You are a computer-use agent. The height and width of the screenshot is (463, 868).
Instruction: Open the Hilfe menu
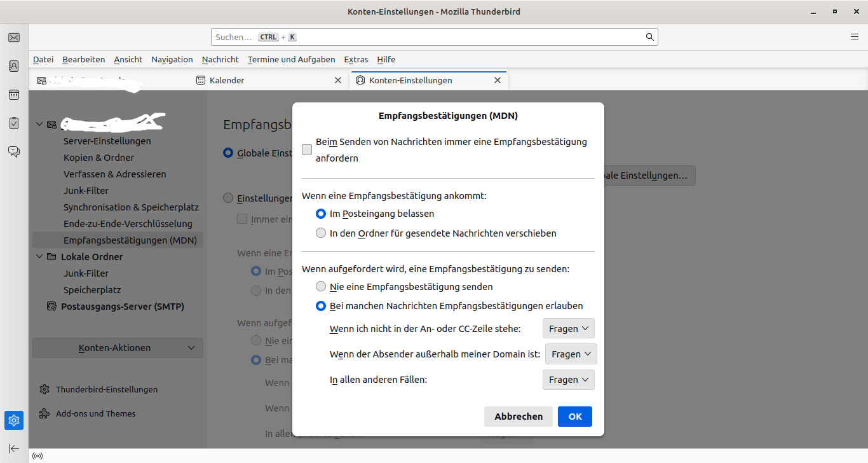click(386, 59)
